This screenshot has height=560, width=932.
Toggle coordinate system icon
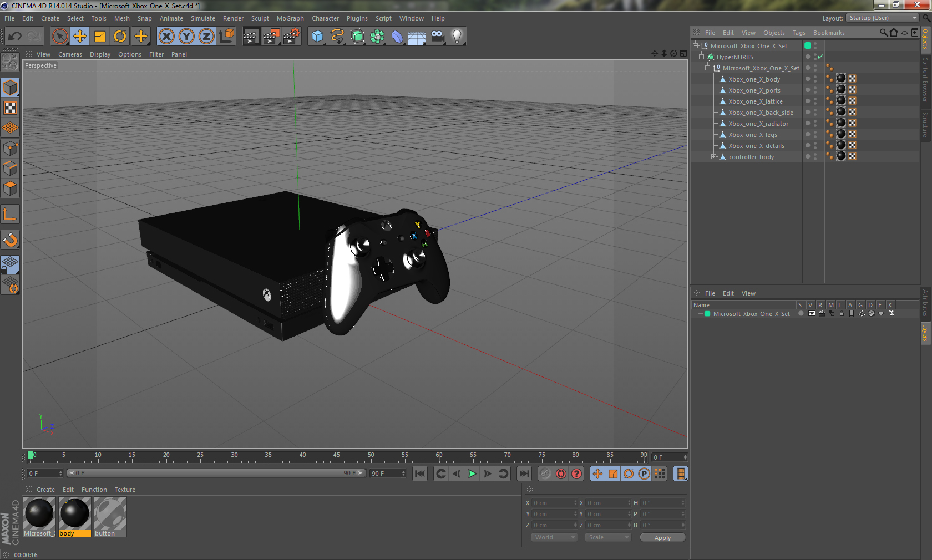[226, 37]
